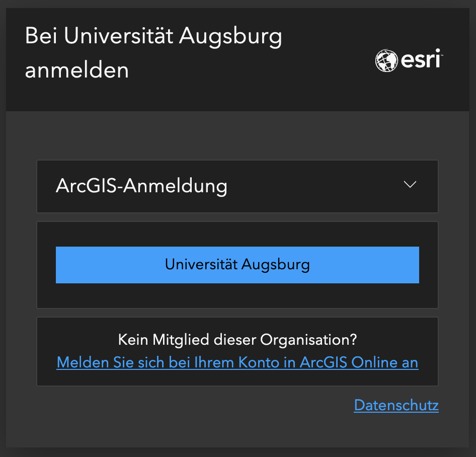The image size is (476, 457).
Task: Open the Datenschutz privacy link
Action: point(396,405)
